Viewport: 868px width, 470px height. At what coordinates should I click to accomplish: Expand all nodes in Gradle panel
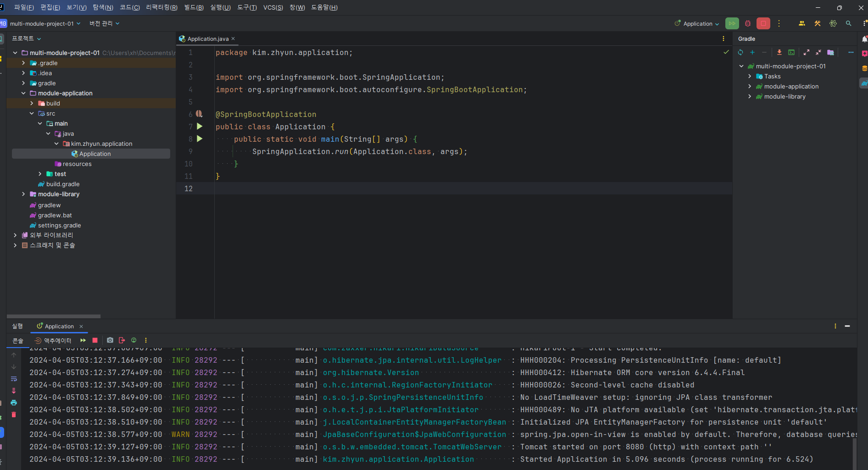click(807, 52)
